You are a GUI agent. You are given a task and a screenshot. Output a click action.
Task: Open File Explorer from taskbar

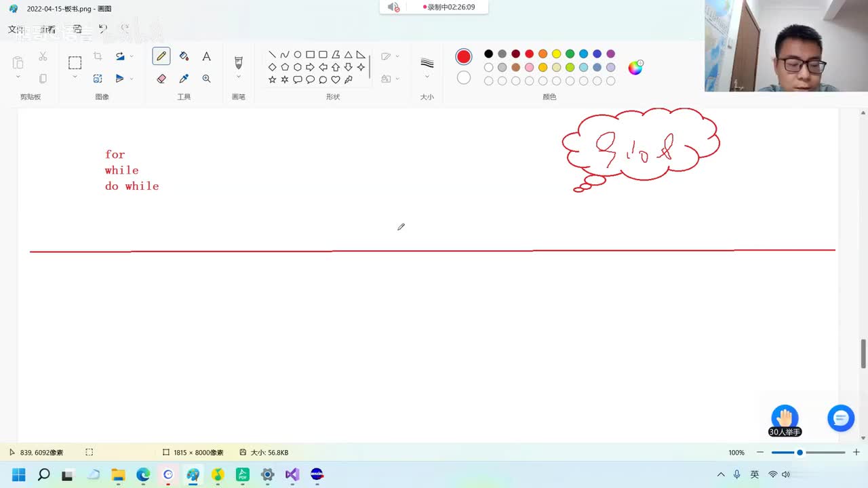coord(118,474)
